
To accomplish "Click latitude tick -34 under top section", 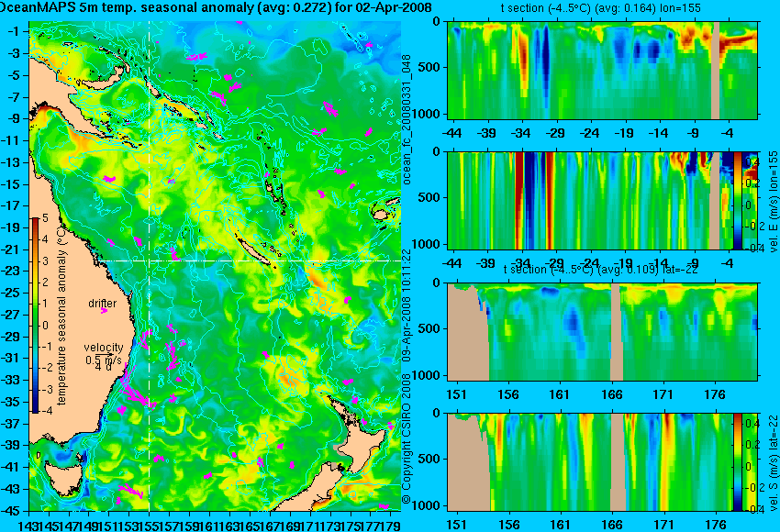I will [521, 133].
